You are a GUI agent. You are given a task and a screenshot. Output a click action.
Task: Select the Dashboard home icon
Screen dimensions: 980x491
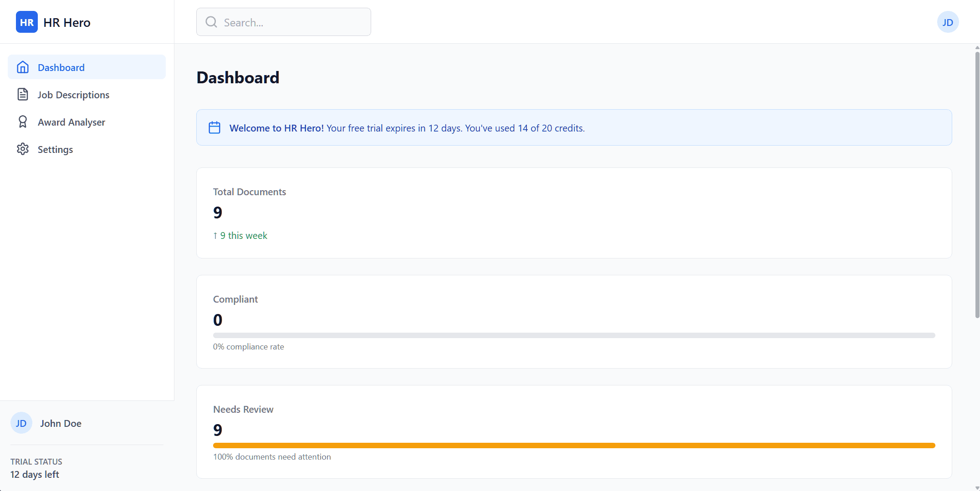23,67
